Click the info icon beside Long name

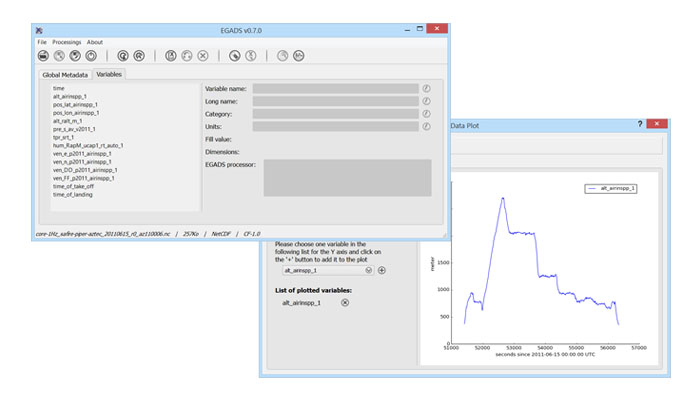tap(426, 101)
